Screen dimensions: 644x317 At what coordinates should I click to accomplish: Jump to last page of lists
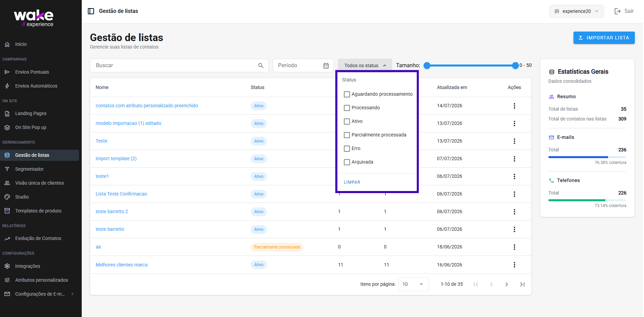coord(522,284)
